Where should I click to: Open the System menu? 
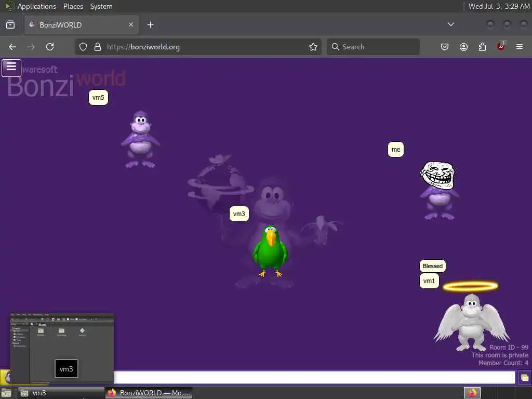pos(101,6)
